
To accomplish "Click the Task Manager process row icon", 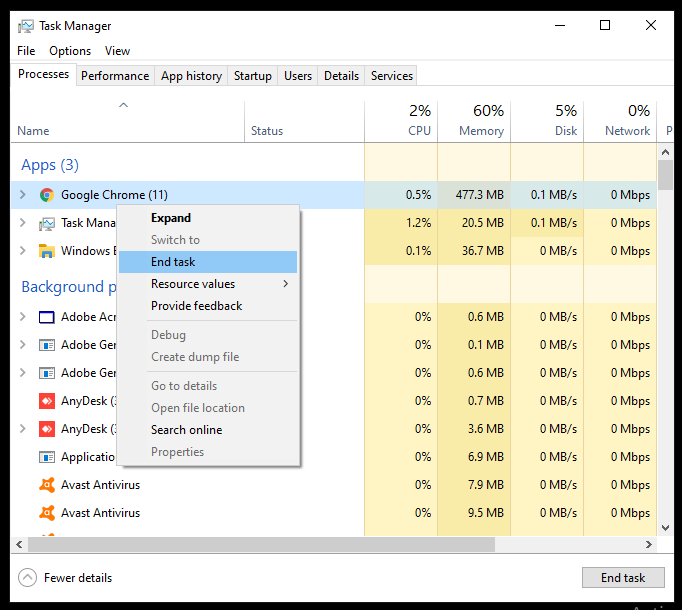I will point(47,223).
